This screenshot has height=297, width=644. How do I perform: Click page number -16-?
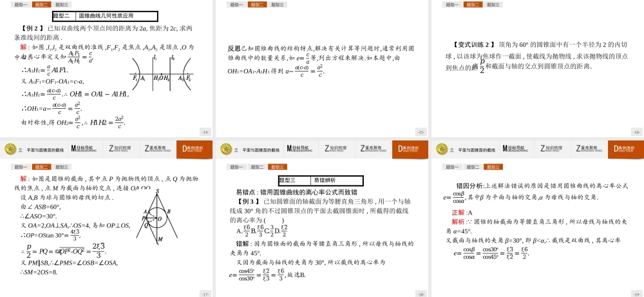637,132
